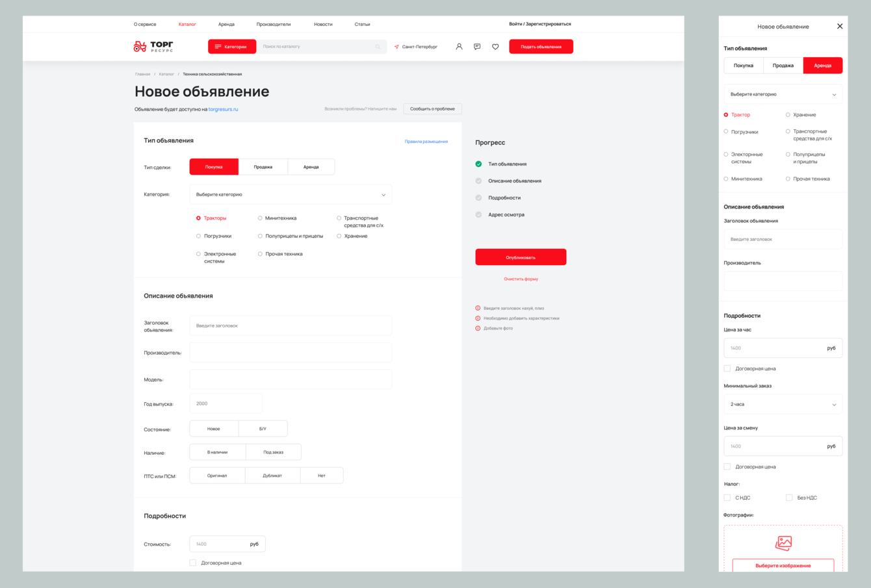Pick Дубликат for ПТС или ПСМ
The width and height of the screenshot is (871, 588).
tap(272, 476)
